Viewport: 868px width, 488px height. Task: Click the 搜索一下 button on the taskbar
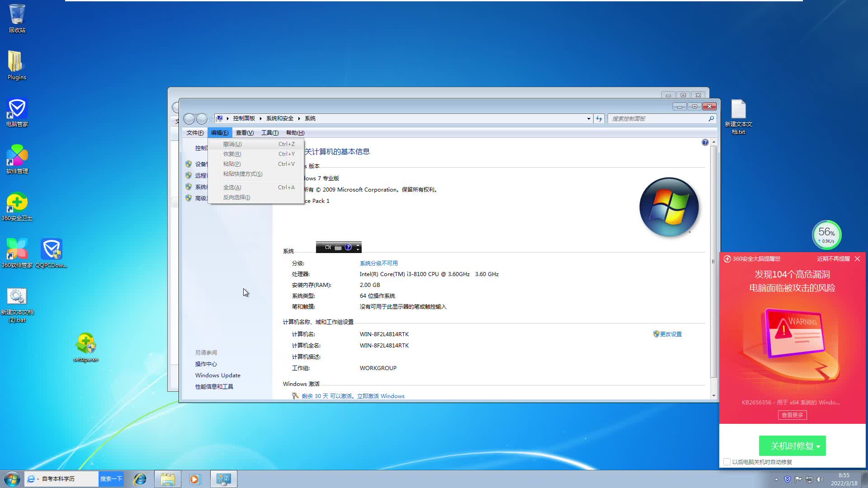(111, 479)
